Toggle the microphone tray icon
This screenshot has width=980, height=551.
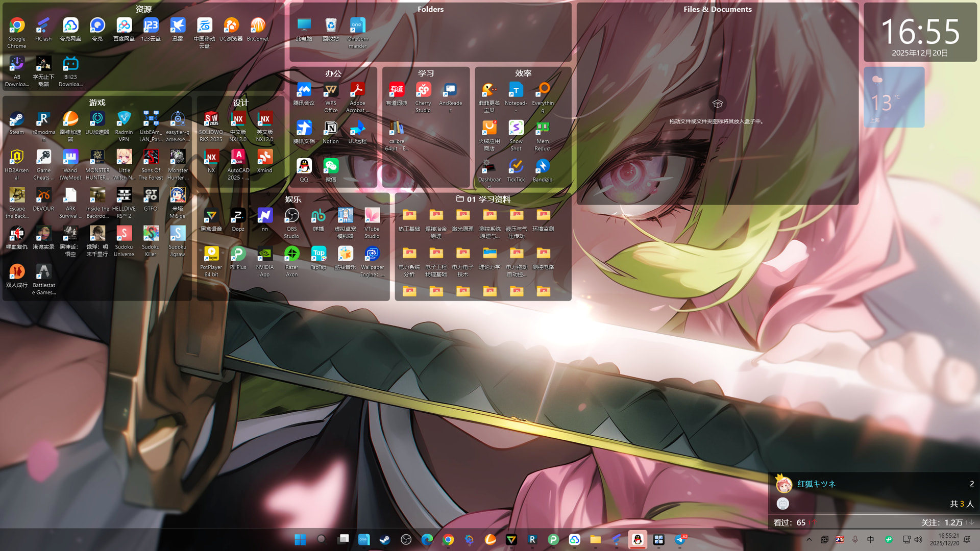click(855, 540)
